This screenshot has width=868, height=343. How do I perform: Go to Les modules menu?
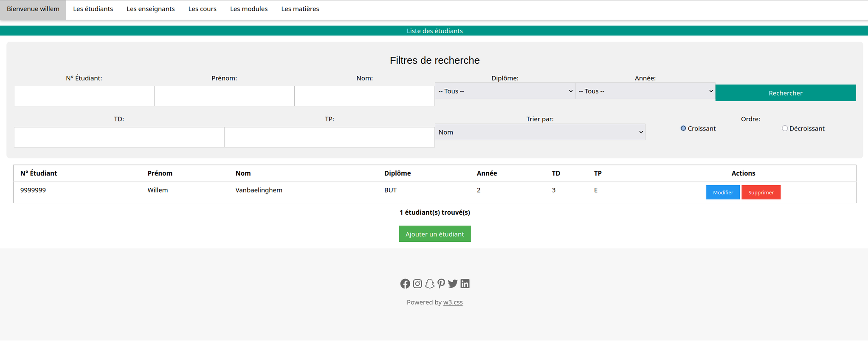pyautogui.click(x=249, y=9)
